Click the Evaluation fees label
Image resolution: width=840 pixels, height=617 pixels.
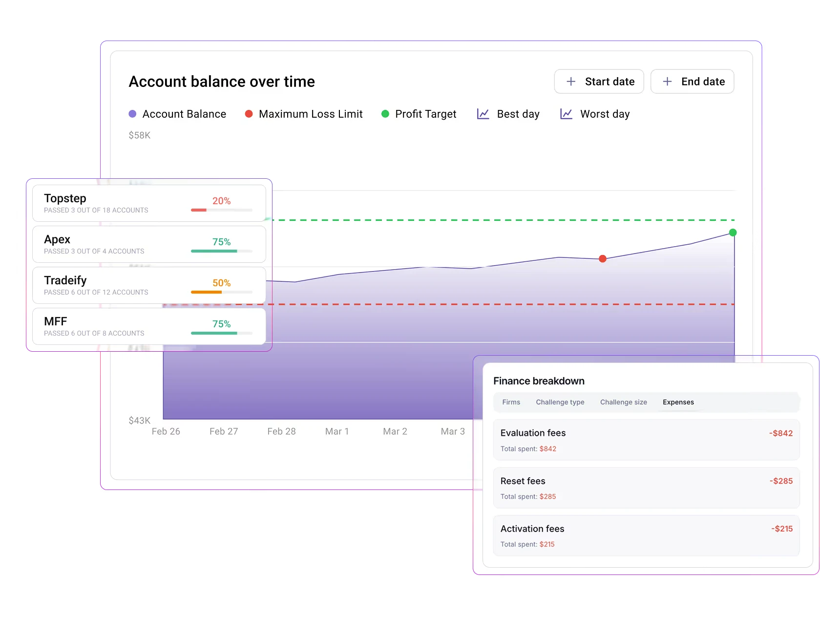point(533,433)
